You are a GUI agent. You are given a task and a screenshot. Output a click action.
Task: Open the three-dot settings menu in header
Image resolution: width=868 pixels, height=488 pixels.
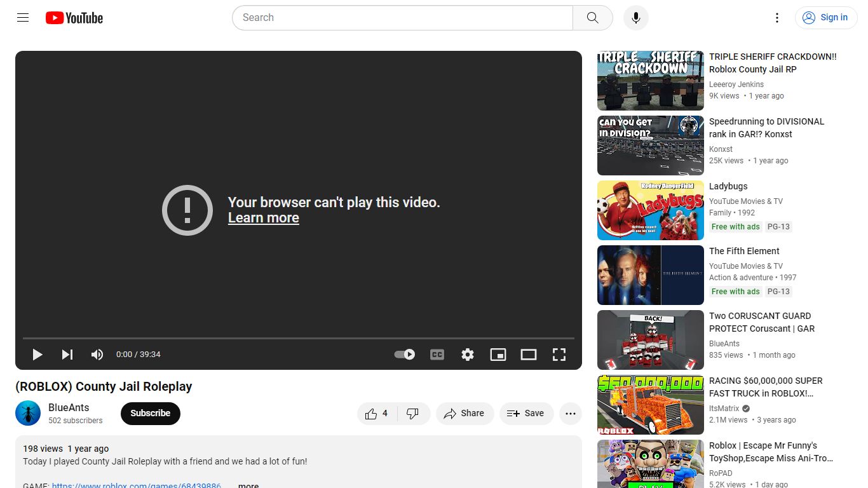click(x=777, y=18)
